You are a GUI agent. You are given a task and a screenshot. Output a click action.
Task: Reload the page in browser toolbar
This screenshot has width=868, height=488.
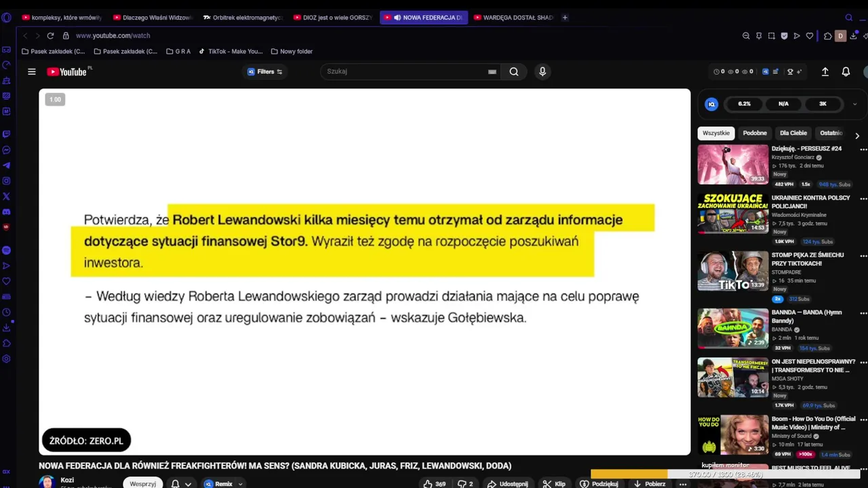(50, 36)
